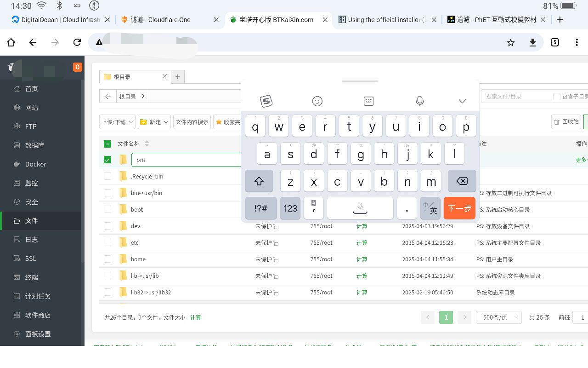The width and height of the screenshot is (588, 368).
Task: Open the 回收站 recycle bin
Action: pyautogui.click(x=566, y=122)
